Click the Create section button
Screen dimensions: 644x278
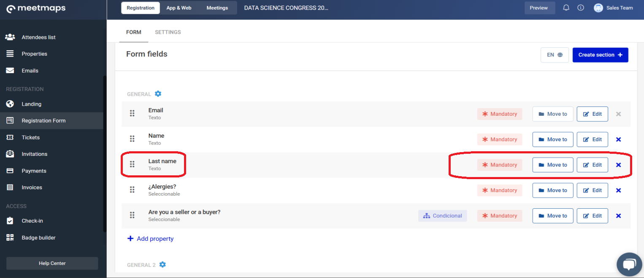point(600,55)
